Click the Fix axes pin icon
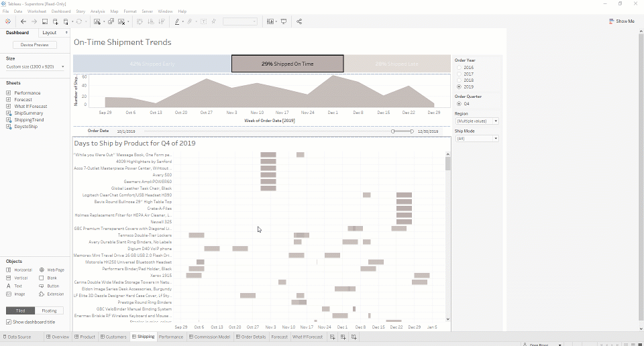The width and height of the screenshot is (644, 346). click(213, 21)
